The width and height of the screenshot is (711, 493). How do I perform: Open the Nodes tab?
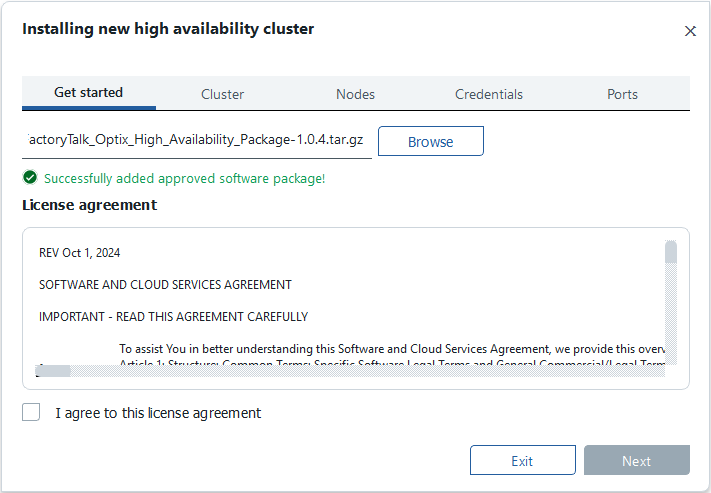tap(356, 94)
